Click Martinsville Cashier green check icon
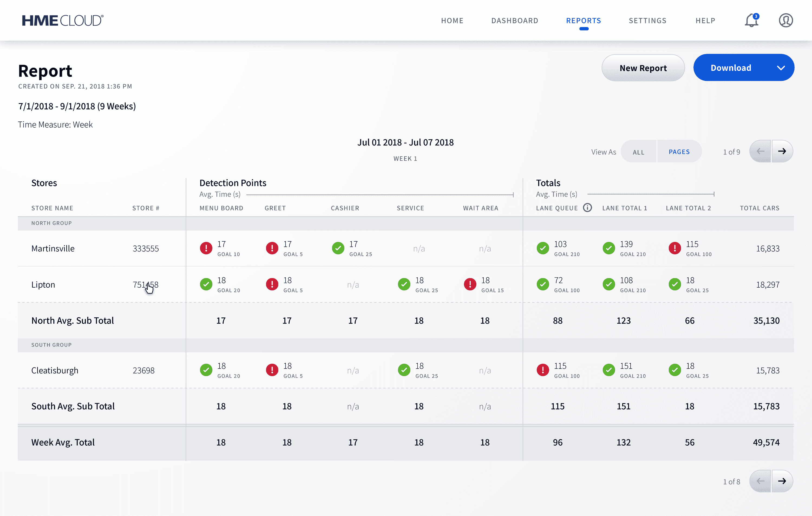This screenshot has width=812, height=516. 338,248
